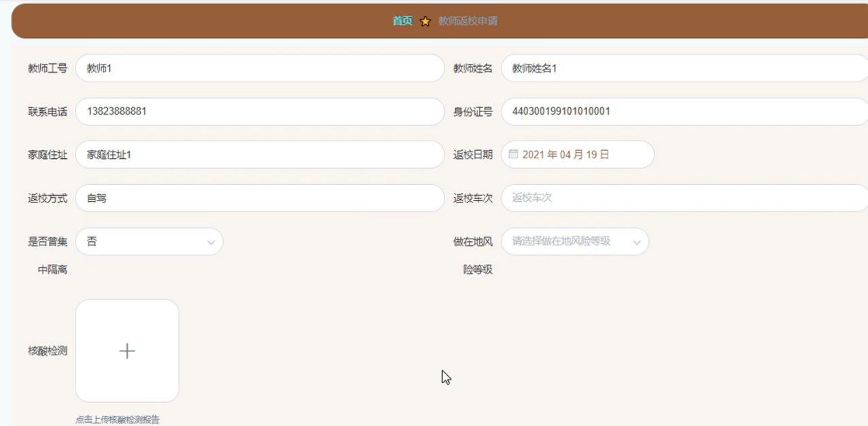Screen dimensions: 868x426
Task: Click the plus icon to upload 核酸检测 report
Action: click(x=127, y=351)
